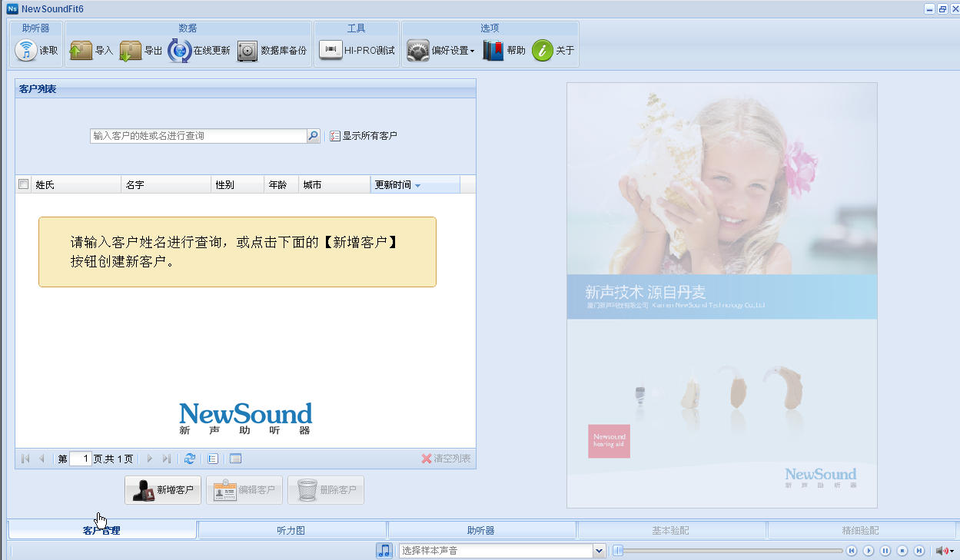Switch to table view icon
The image size is (960, 560).
coord(235,459)
